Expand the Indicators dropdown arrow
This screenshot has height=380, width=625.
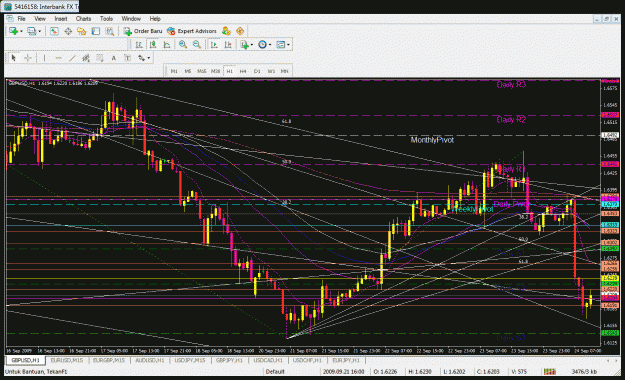(x=252, y=45)
